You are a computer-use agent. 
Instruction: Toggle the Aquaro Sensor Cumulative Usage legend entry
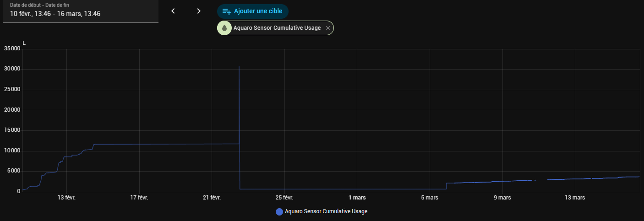coord(326,211)
